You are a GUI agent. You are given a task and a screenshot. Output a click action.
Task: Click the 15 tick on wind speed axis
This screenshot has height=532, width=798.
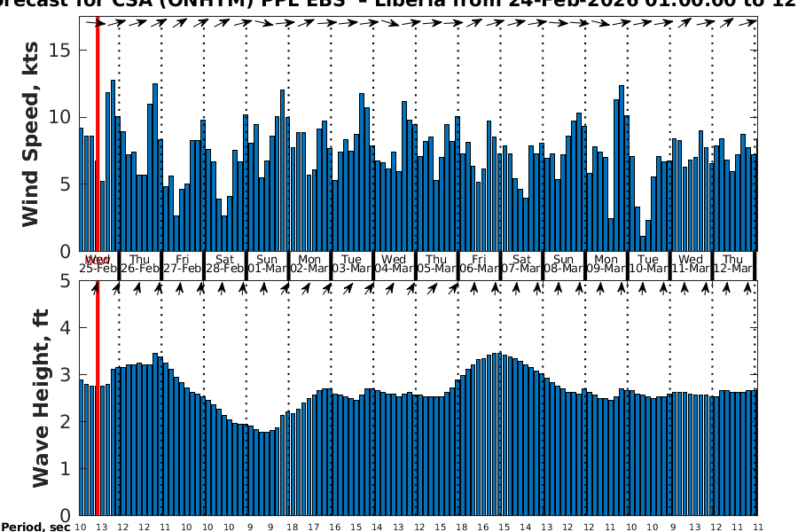(60, 50)
